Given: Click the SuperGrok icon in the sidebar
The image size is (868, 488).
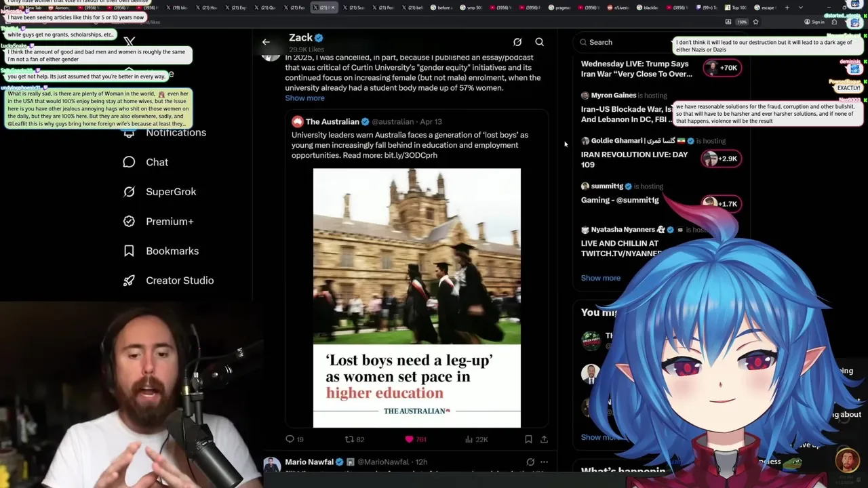Looking at the screenshot, I should [129, 192].
